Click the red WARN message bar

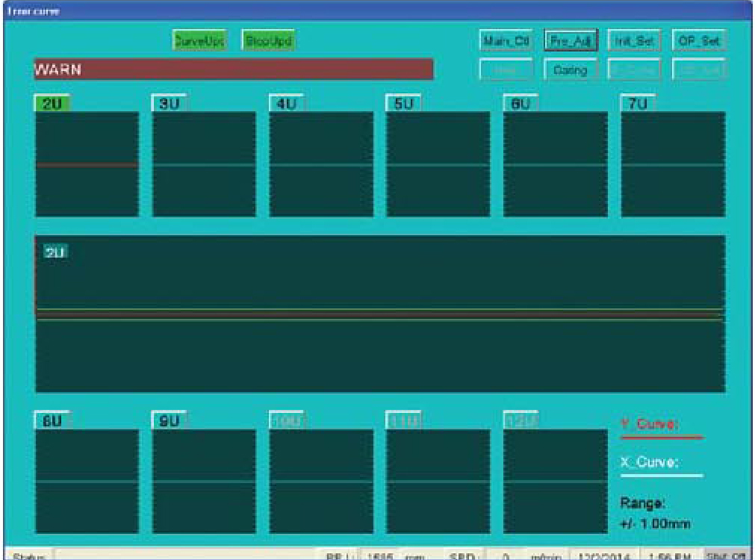[233, 69]
